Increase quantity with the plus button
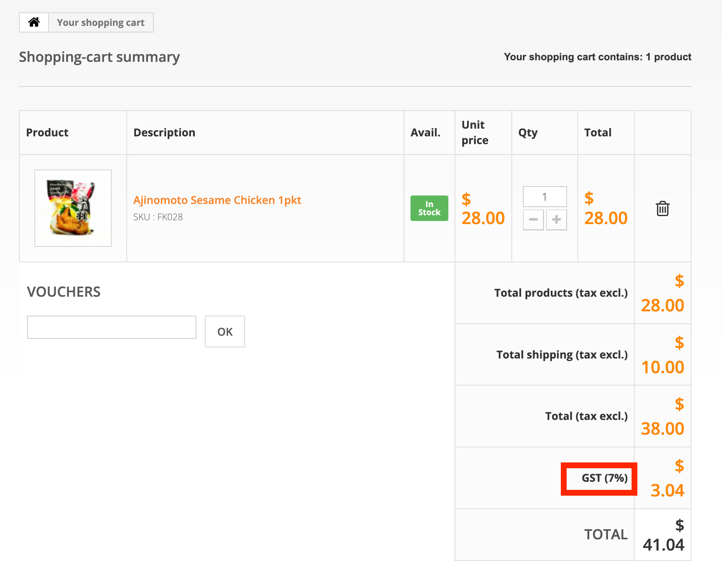 coord(557,220)
